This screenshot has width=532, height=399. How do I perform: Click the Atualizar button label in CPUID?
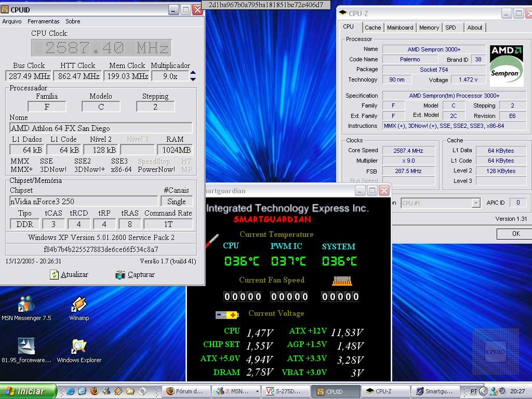(74, 274)
